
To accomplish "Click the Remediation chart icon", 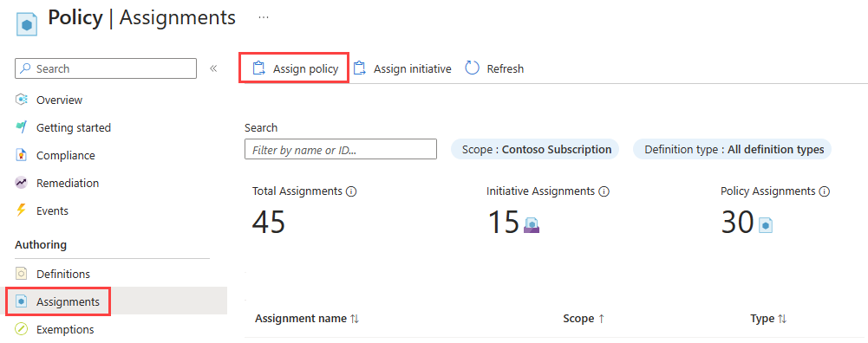I will click(21, 183).
